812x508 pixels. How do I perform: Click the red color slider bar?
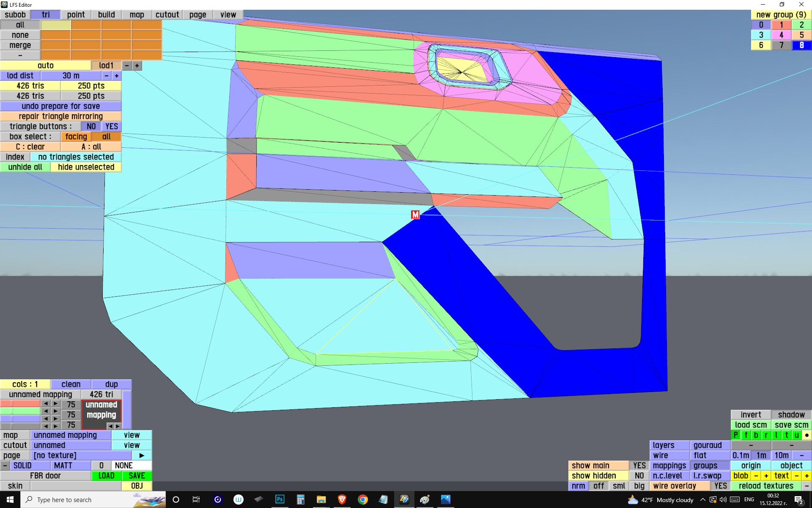pos(20,404)
